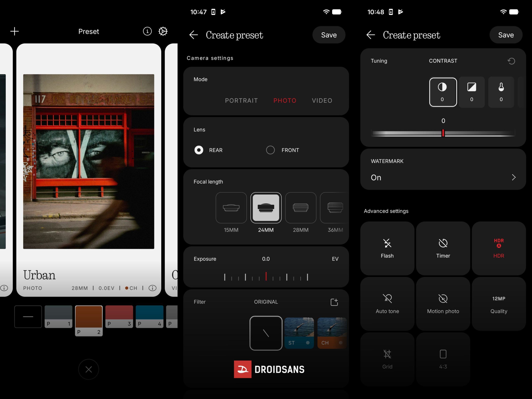This screenshot has height=399, width=532.
Task: Tap the add filter icon next to ORIGINAL
Action: 334,302
